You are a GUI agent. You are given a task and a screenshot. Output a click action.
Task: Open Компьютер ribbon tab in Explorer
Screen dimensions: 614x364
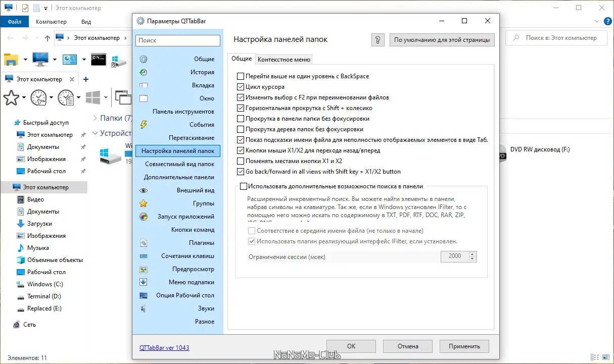(51, 22)
